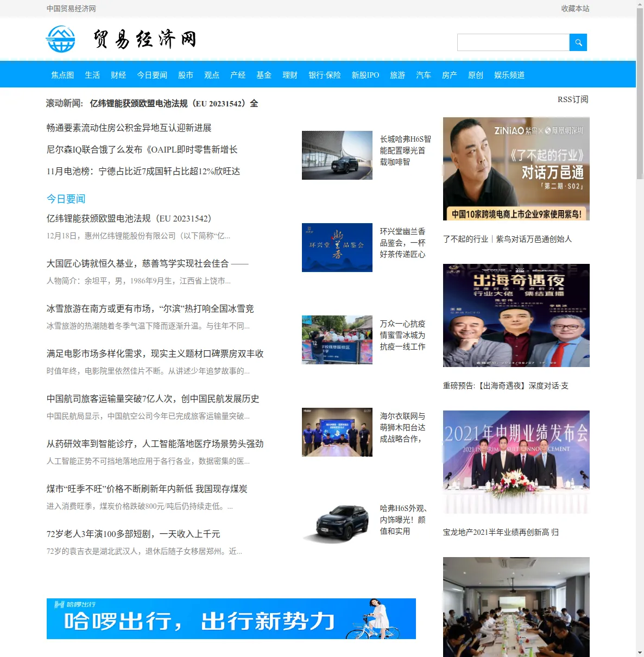Click the 蜜雪冰城 crowd photo thumbnail
The image size is (644, 657).
[x=337, y=340]
